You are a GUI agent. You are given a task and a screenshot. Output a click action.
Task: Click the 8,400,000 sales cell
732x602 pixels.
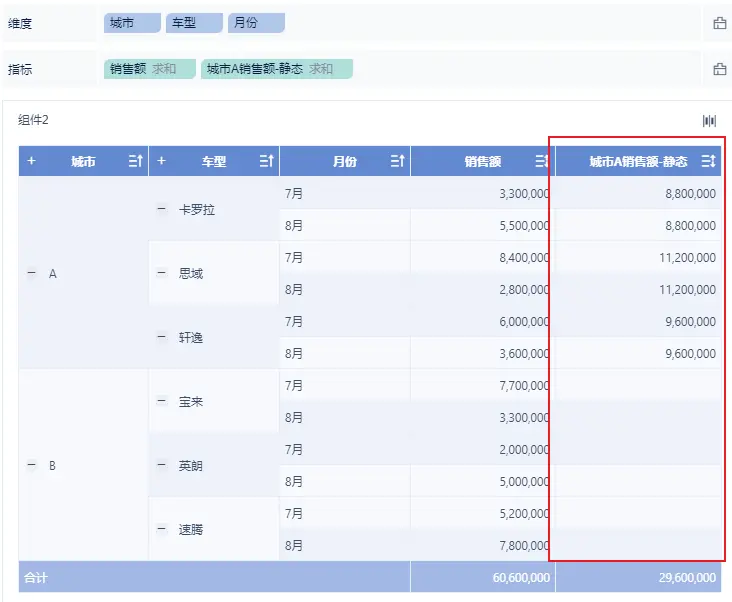pyautogui.click(x=483, y=257)
